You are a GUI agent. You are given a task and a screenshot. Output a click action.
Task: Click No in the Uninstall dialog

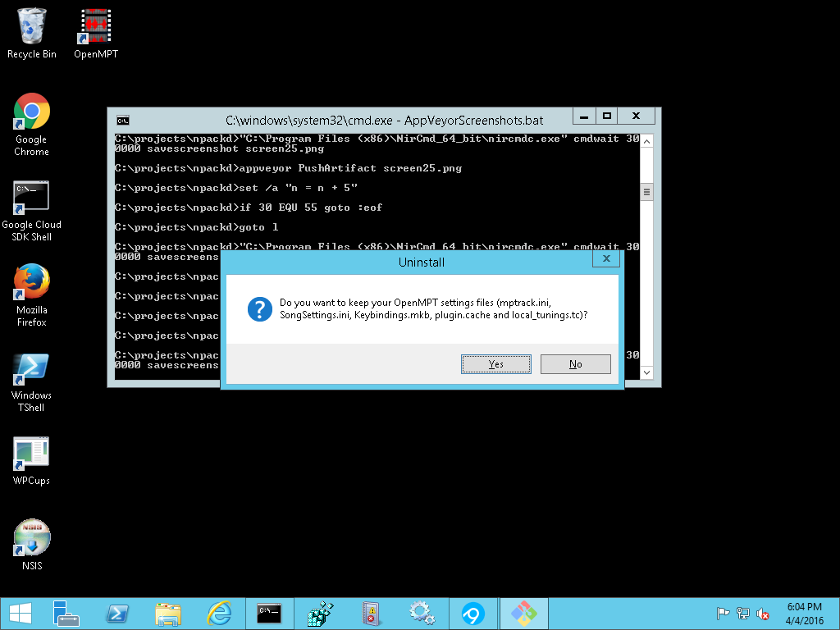tap(575, 364)
